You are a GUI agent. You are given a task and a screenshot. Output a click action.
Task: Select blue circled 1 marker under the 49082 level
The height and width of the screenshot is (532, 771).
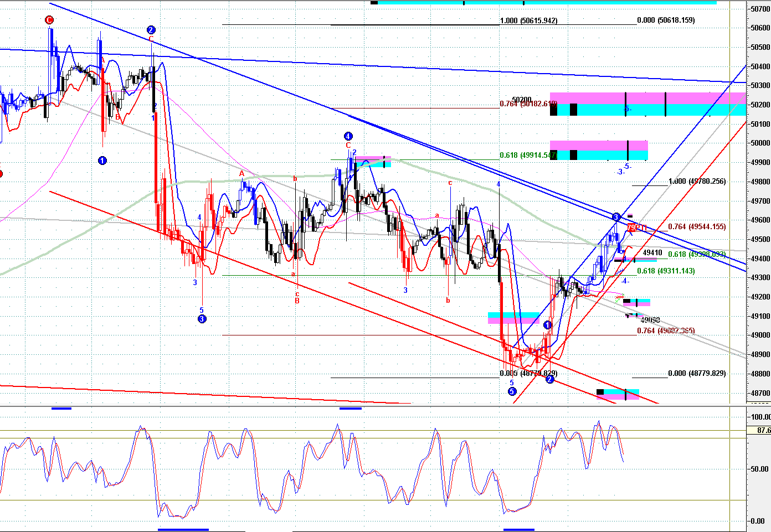click(547, 325)
